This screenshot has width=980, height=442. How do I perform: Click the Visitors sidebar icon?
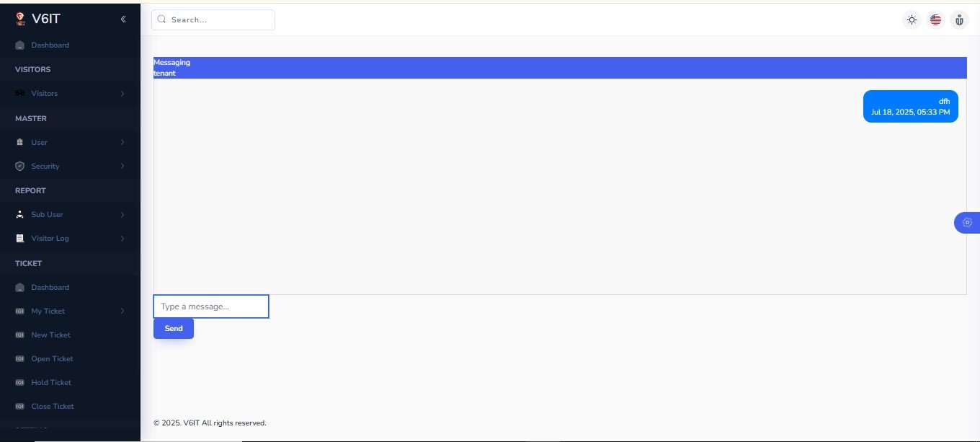click(20, 93)
